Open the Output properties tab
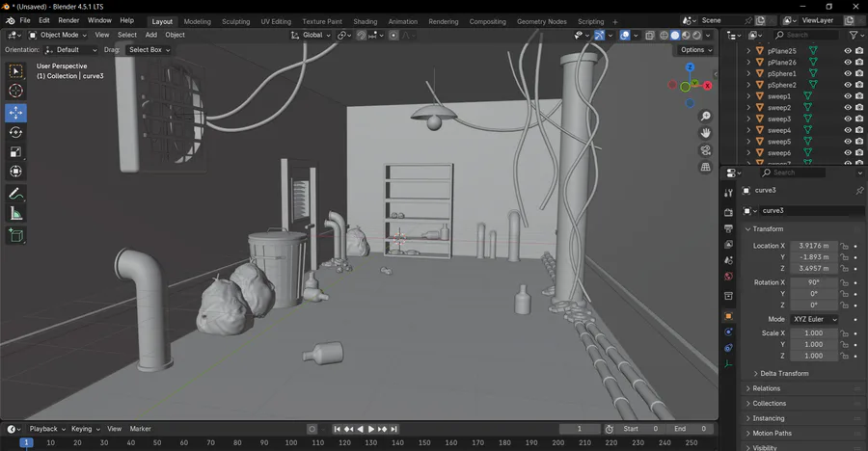This screenshot has width=868, height=451. [x=728, y=228]
